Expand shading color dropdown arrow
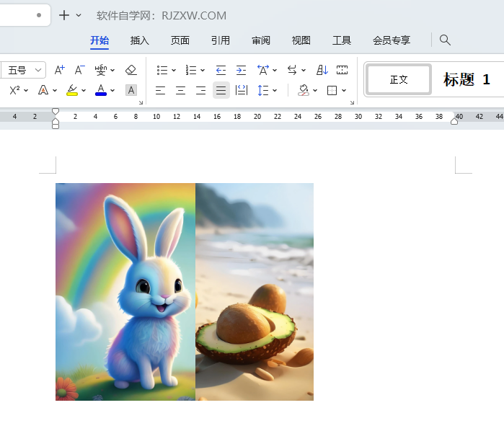Image resolution: width=504 pixels, height=431 pixels. click(x=315, y=91)
